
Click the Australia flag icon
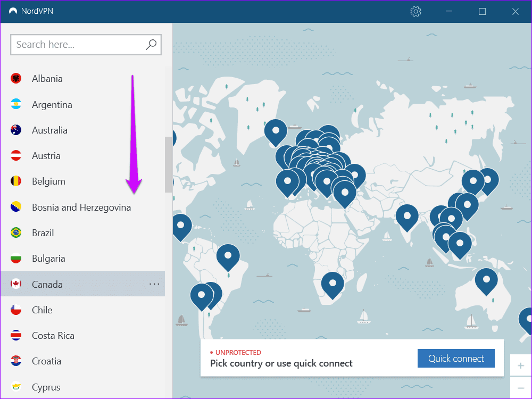tap(16, 130)
